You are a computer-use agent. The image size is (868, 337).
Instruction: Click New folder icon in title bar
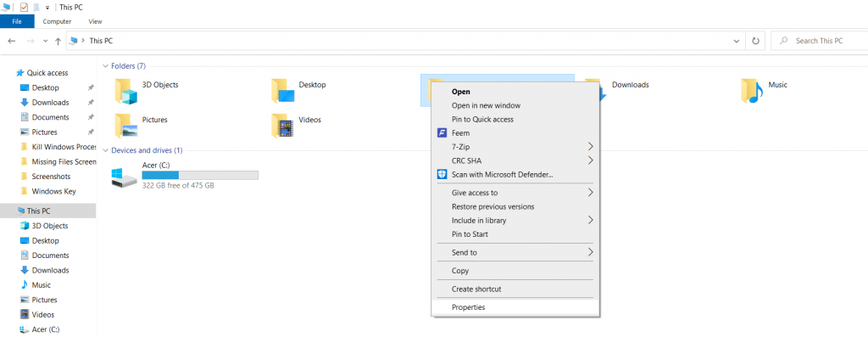[x=36, y=7]
